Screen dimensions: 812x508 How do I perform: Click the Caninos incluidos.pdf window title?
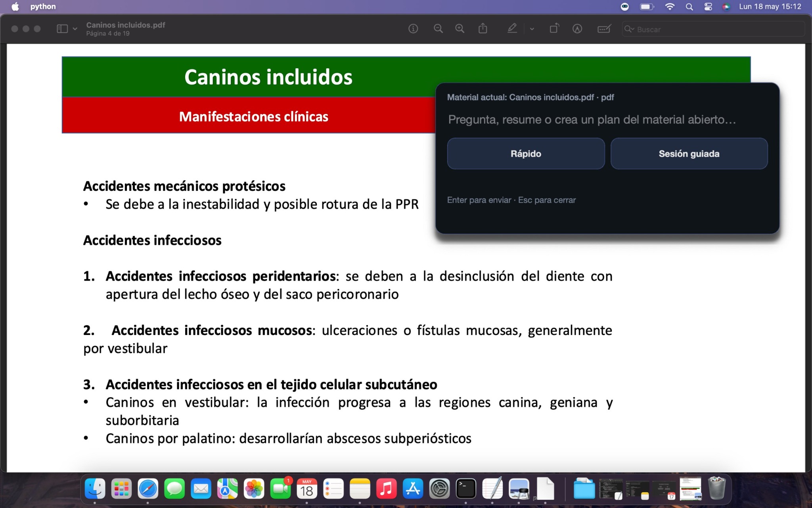(x=126, y=25)
